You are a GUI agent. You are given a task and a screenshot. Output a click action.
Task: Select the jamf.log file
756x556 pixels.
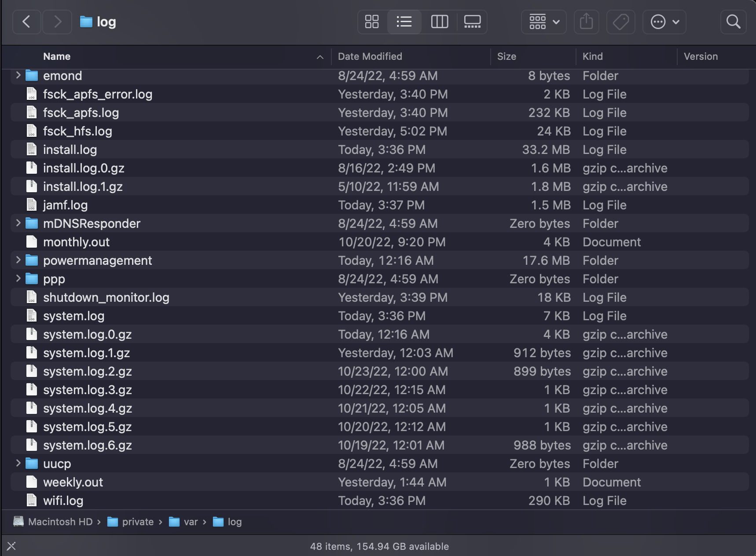pyautogui.click(x=65, y=205)
